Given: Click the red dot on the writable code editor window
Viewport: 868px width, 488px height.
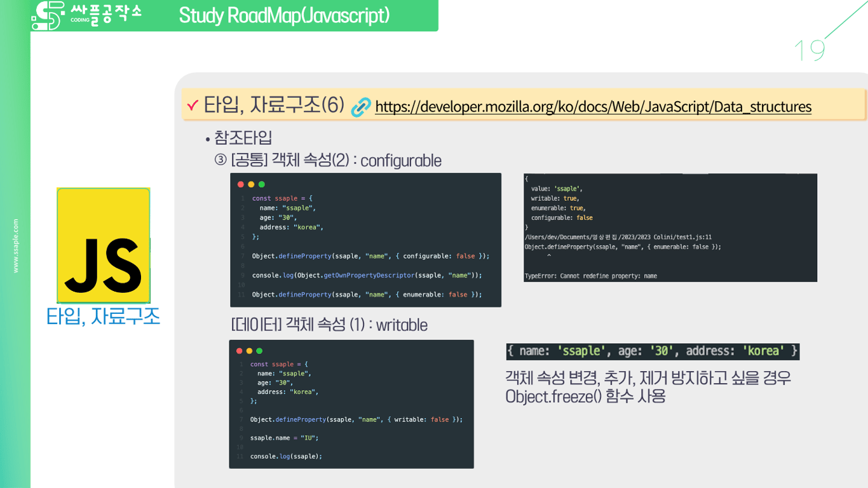Looking at the screenshot, I should click(238, 349).
